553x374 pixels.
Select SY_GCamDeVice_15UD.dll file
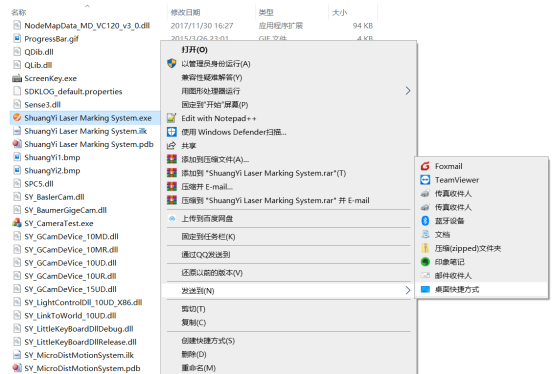pos(70,289)
